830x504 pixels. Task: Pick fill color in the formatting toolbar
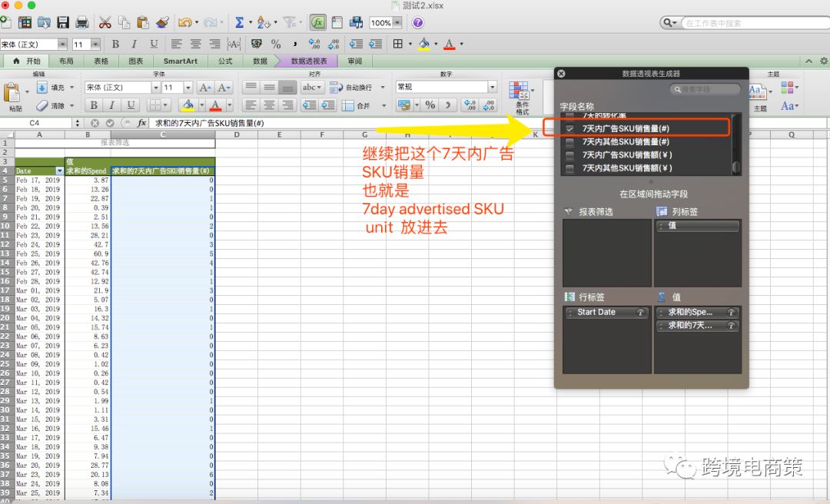point(424,44)
